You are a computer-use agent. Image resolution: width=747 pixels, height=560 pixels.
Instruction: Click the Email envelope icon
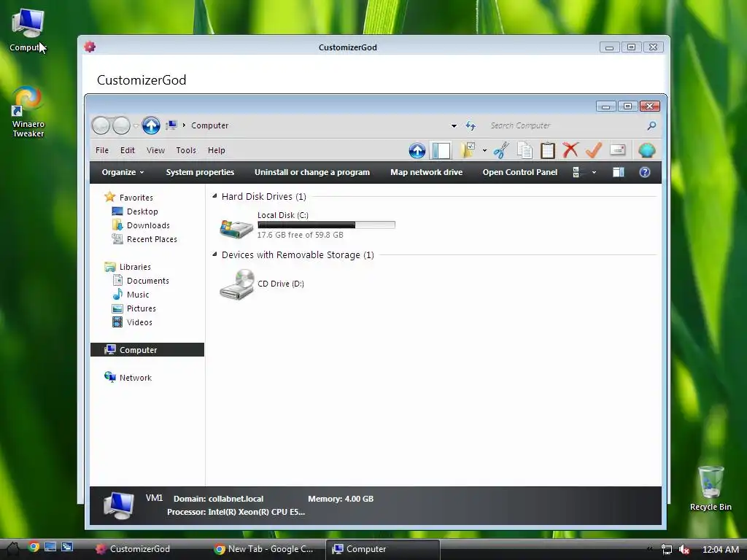617,150
